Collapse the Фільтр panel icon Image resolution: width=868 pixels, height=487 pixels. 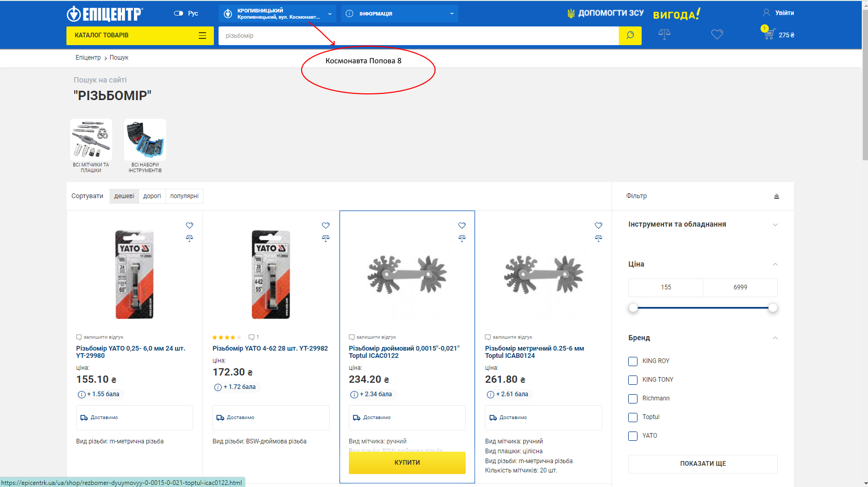pyautogui.click(x=777, y=196)
